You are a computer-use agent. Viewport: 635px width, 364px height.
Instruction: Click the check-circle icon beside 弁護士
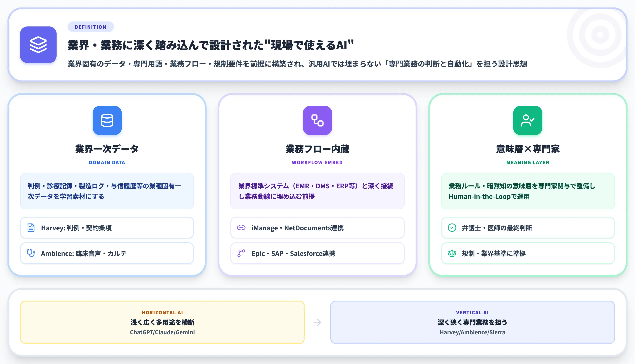[x=452, y=228]
